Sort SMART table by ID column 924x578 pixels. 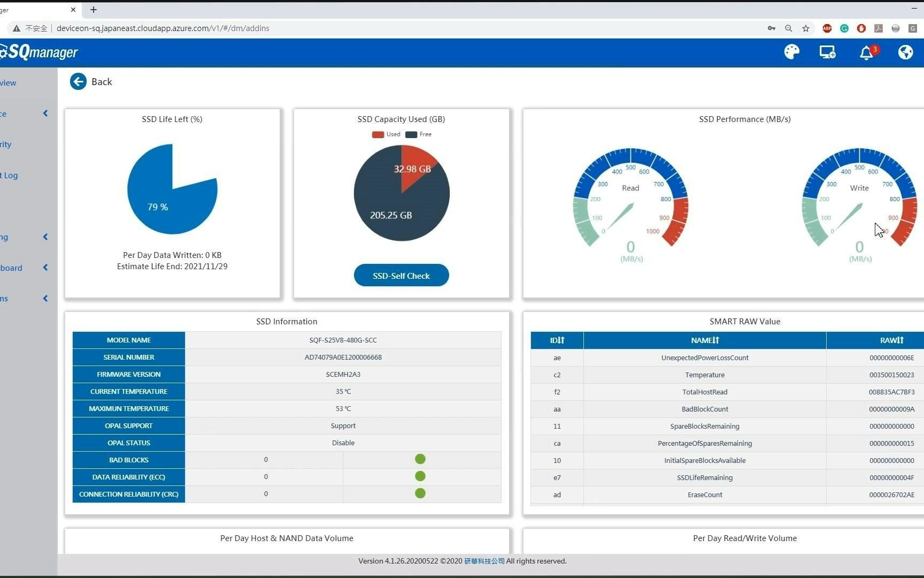pyautogui.click(x=557, y=340)
